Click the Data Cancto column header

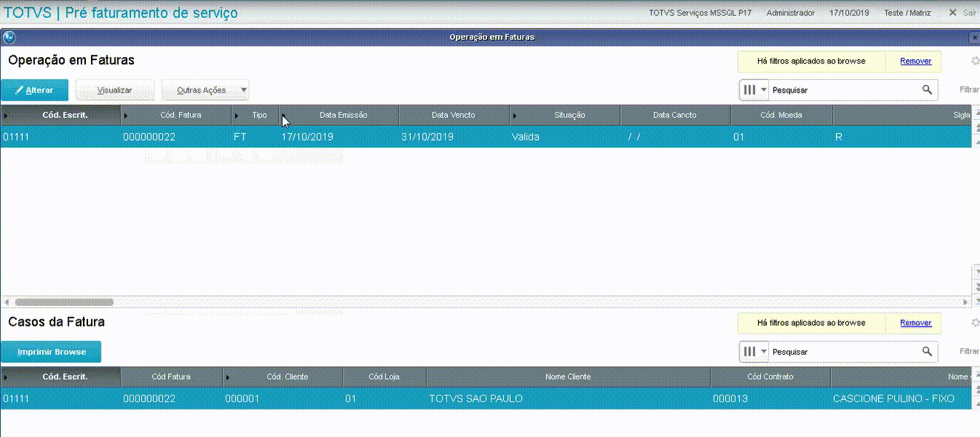pos(675,116)
